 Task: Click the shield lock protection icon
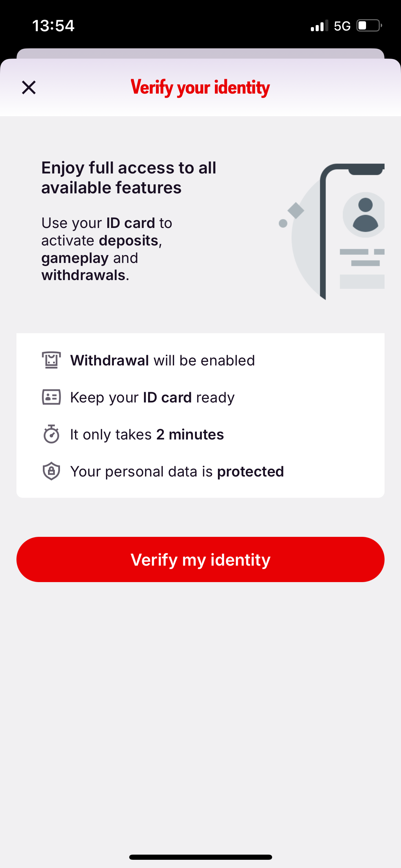(x=51, y=471)
